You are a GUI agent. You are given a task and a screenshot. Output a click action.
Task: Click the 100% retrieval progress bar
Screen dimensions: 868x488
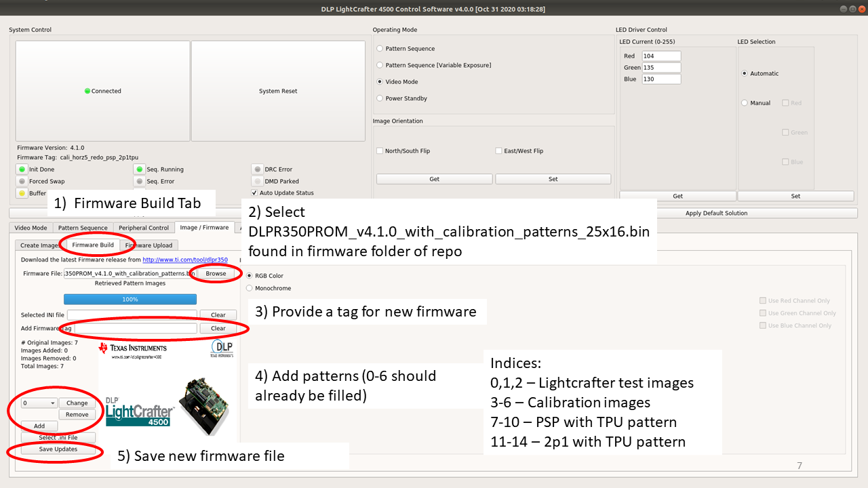tap(130, 299)
